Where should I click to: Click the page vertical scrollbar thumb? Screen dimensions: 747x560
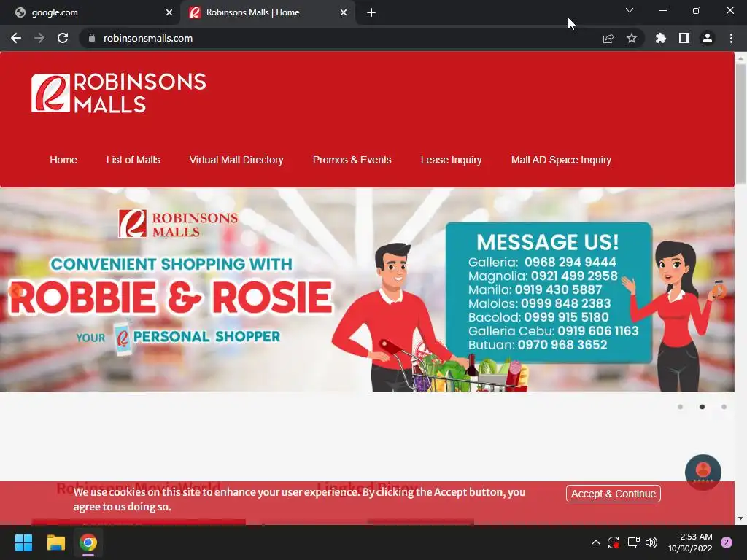pyautogui.click(x=740, y=122)
